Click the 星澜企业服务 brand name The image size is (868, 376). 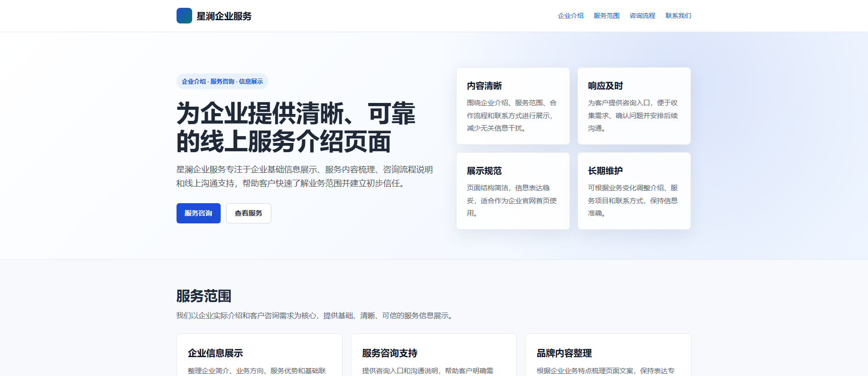coord(224,16)
